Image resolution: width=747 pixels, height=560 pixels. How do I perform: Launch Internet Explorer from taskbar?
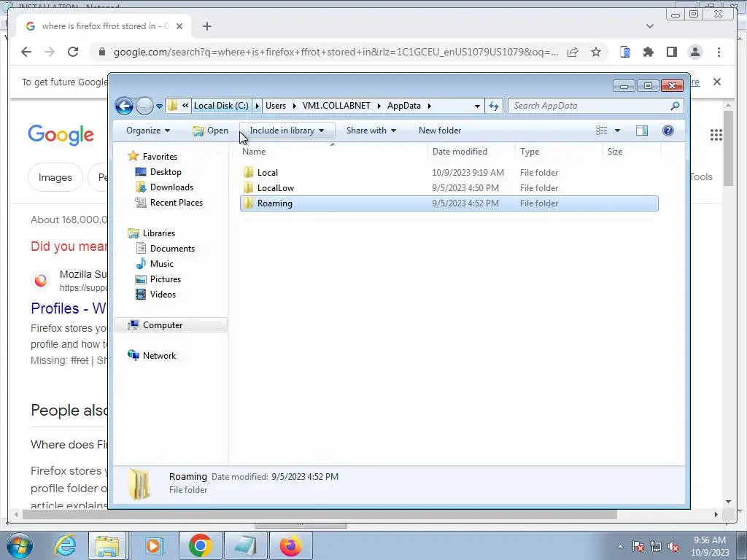click(65, 545)
